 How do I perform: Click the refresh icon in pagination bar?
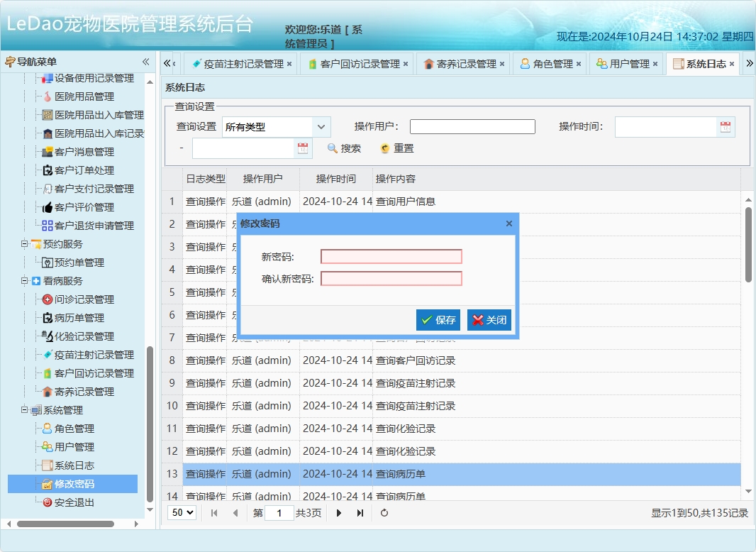384,512
